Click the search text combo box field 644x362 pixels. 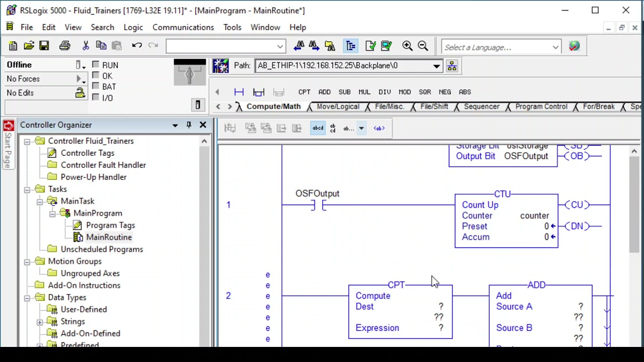[226, 47]
